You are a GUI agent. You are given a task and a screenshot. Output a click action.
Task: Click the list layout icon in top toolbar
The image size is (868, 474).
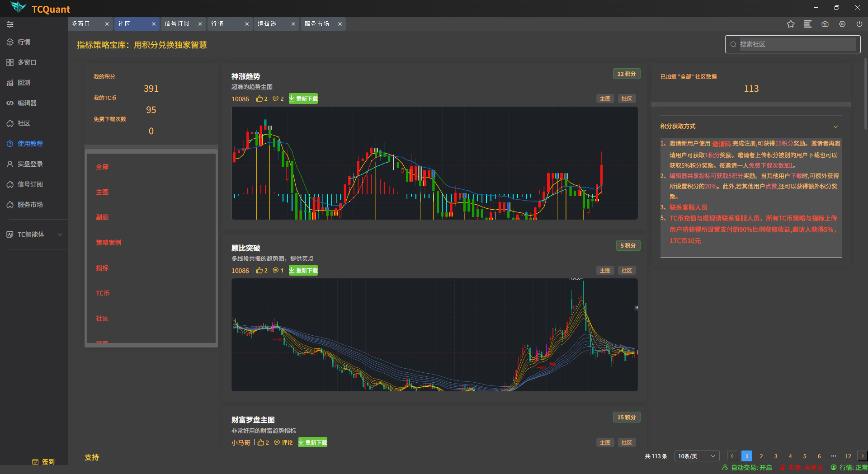(808, 24)
